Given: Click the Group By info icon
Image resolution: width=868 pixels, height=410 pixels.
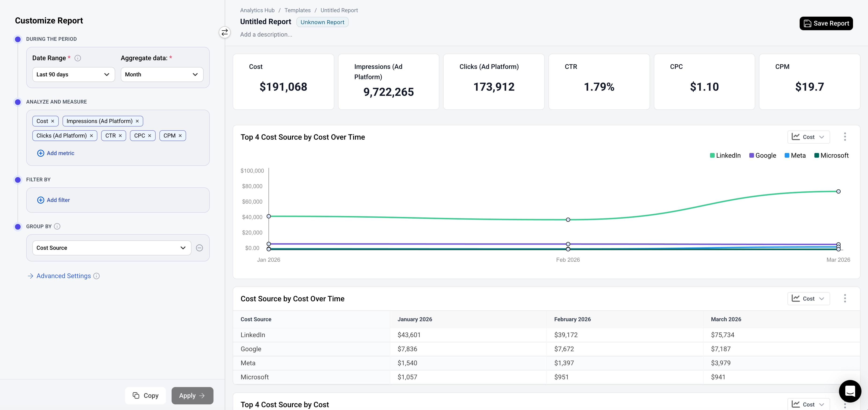Looking at the screenshot, I should 57,226.
